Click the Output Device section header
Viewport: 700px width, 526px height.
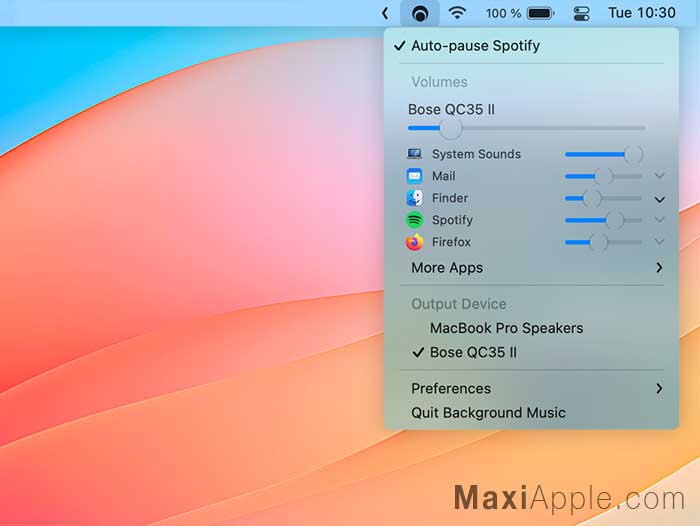click(x=458, y=304)
